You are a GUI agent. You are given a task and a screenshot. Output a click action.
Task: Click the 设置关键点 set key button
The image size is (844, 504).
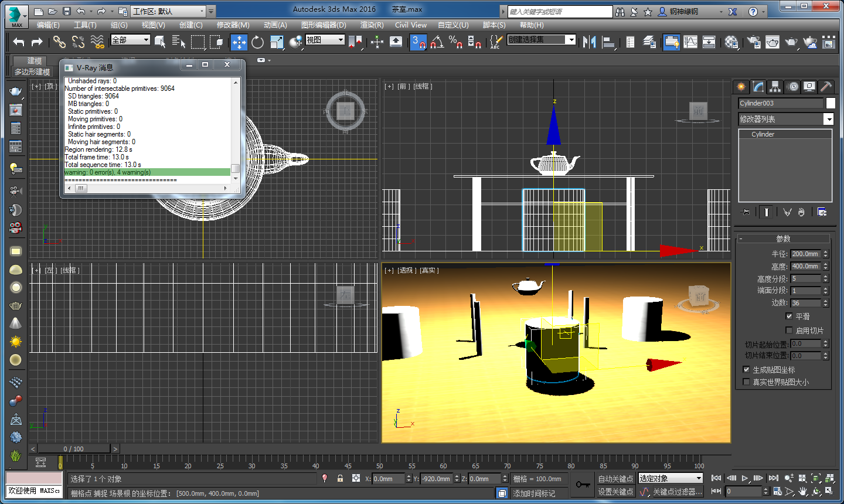pyautogui.click(x=616, y=493)
